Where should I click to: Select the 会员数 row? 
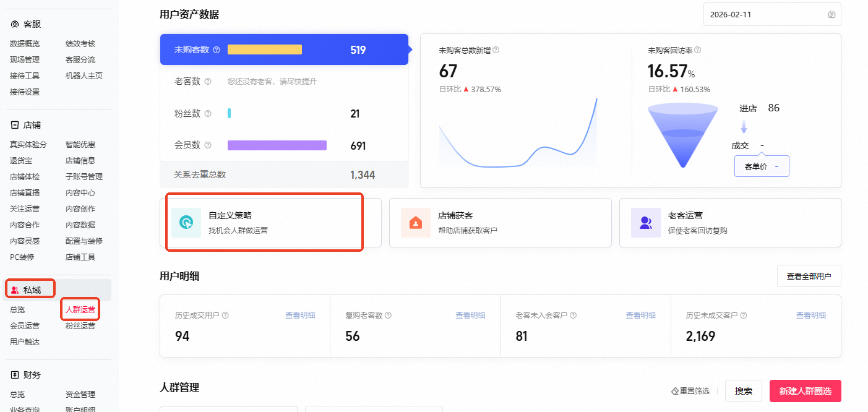click(x=284, y=145)
